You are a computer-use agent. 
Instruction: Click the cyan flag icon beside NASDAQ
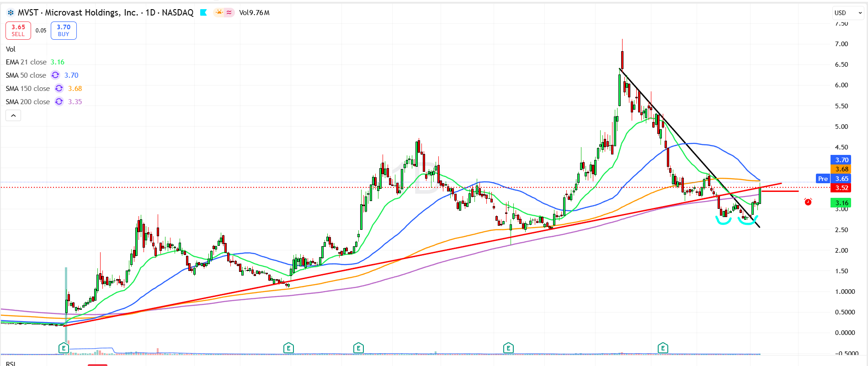(204, 13)
